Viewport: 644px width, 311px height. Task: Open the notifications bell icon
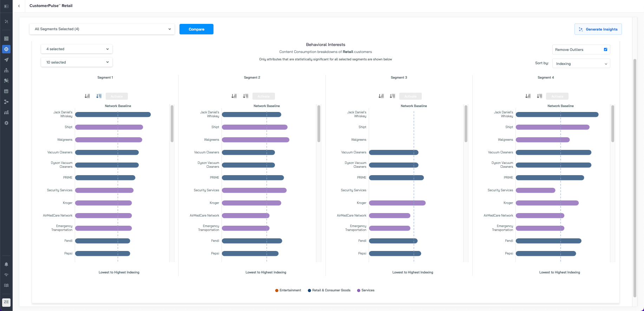[x=6, y=264]
